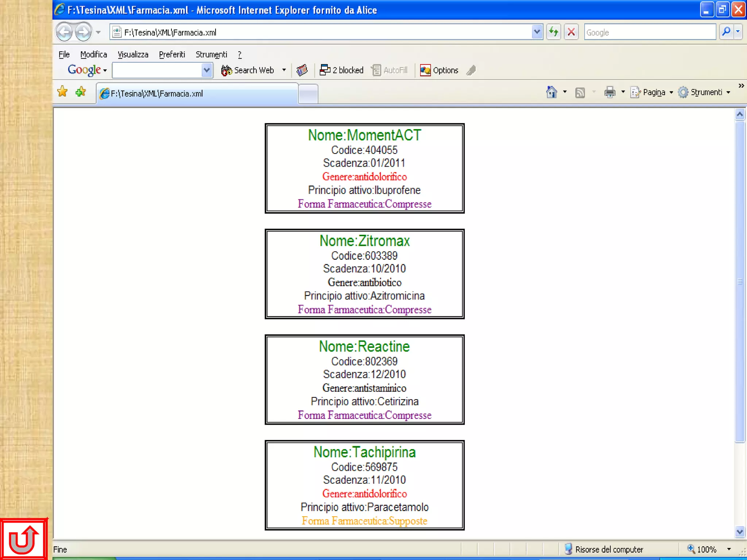Click the vertical scrollbar down arrow
The height and width of the screenshot is (560, 747).
[x=740, y=532]
